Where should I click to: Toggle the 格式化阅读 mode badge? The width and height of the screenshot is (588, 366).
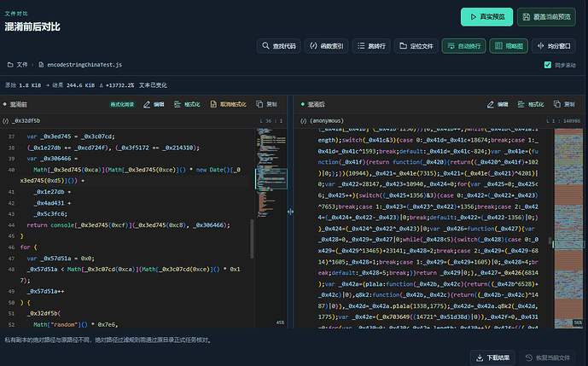click(x=122, y=104)
